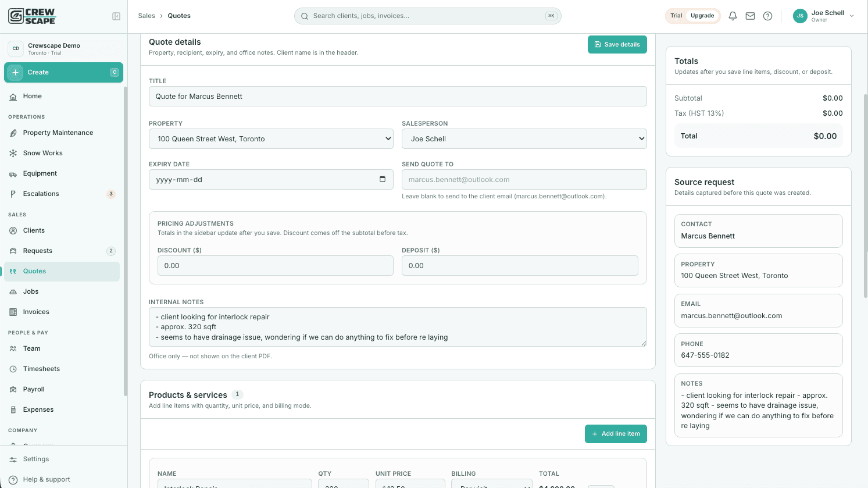This screenshot has height=488, width=868.
Task: Open the mail inbox icon
Action: (750, 16)
